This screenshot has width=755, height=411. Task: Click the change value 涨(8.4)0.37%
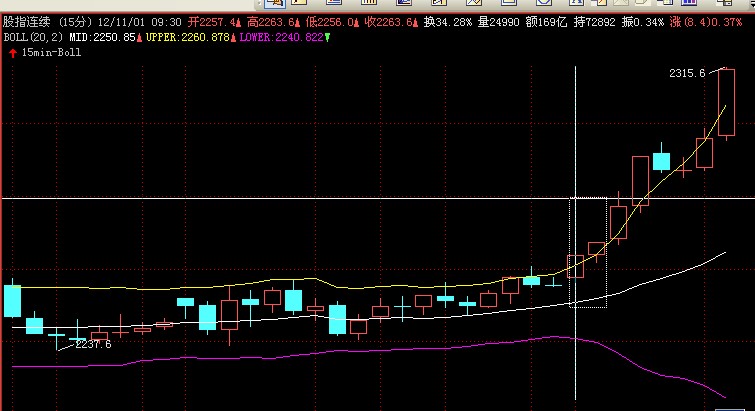pos(705,22)
